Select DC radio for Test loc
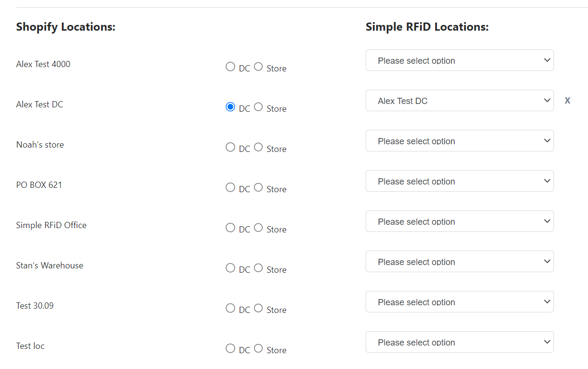The width and height of the screenshot is (588, 369). click(230, 348)
